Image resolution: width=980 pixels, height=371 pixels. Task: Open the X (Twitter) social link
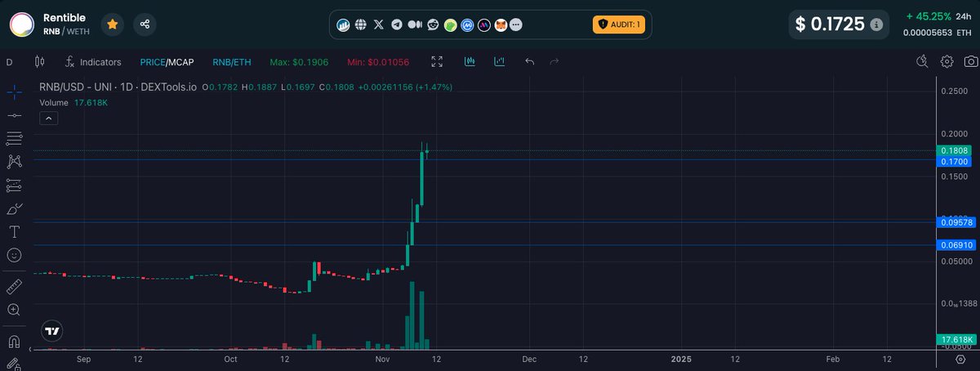(378, 25)
